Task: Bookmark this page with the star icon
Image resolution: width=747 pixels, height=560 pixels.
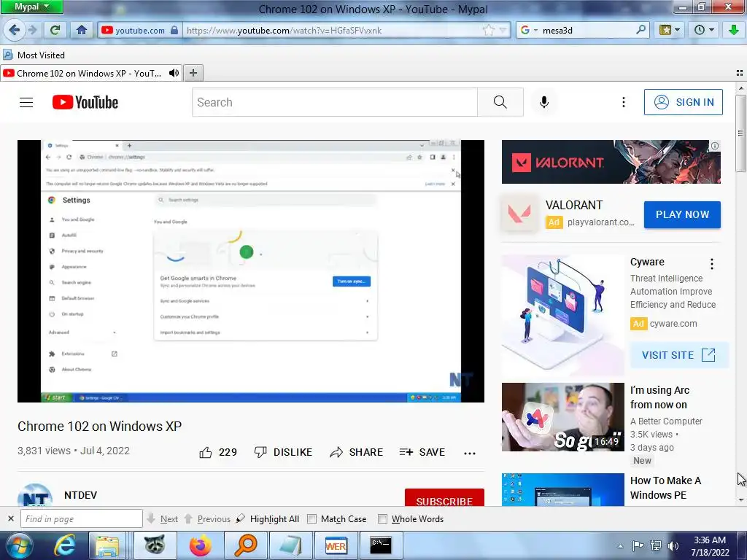Action: pyautogui.click(x=488, y=30)
